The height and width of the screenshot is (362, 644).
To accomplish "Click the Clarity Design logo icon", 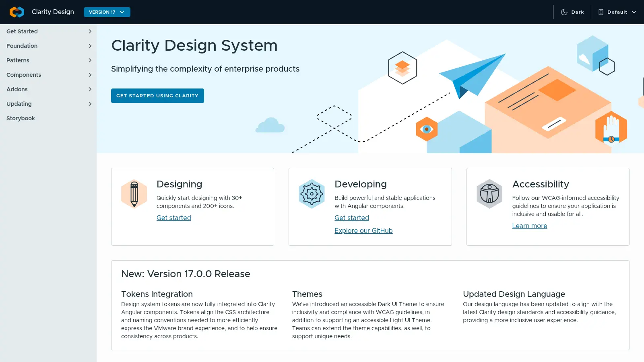I will (x=17, y=12).
